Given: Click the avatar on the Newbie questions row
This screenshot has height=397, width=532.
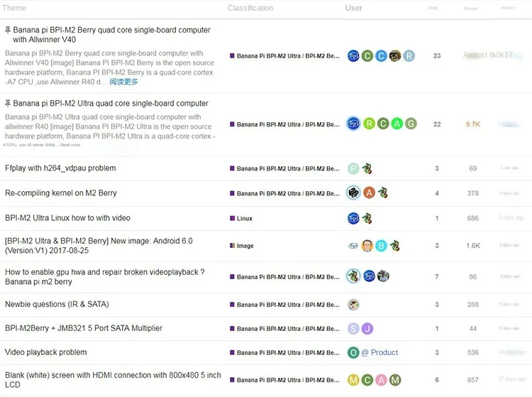Looking at the screenshot, I should tap(353, 305).
